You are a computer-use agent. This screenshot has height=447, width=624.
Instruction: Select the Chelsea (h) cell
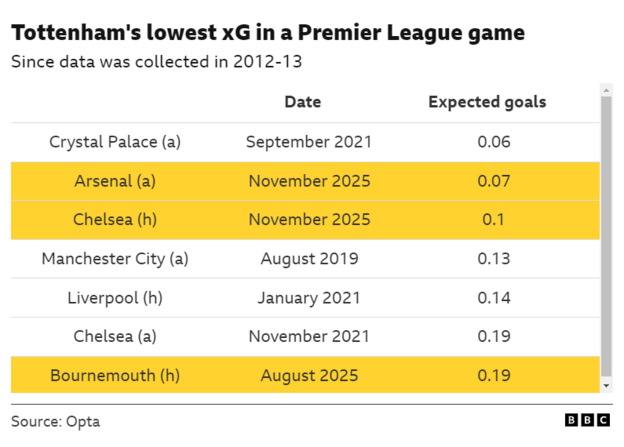[115, 220]
